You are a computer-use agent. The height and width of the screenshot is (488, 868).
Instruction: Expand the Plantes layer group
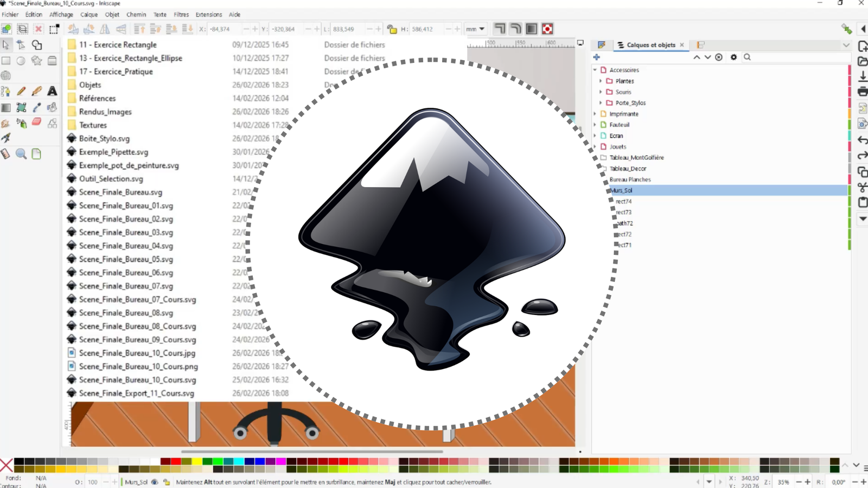click(x=601, y=81)
